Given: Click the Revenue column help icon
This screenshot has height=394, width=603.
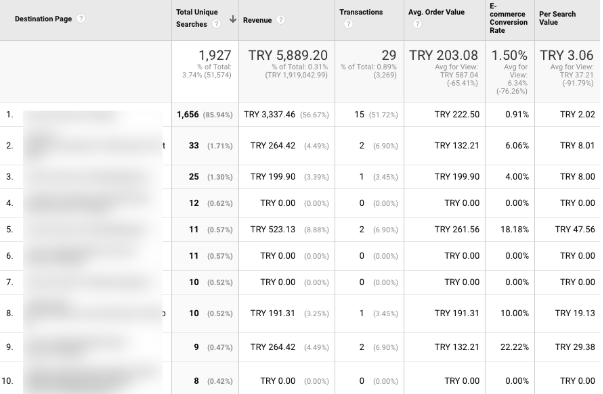Looking at the screenshot, I should [x=281, y=20].
